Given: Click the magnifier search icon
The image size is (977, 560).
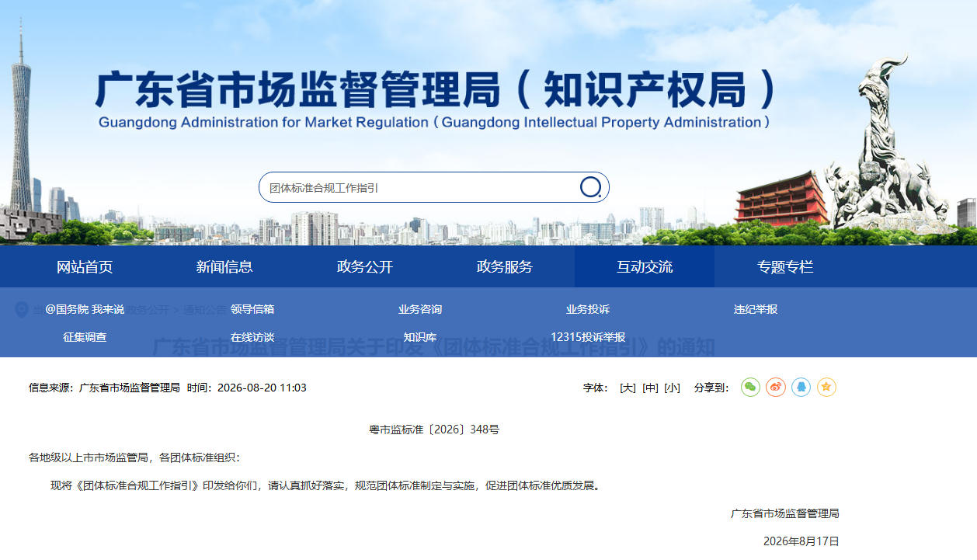Looking at the screenshot, I should point(591,187).
